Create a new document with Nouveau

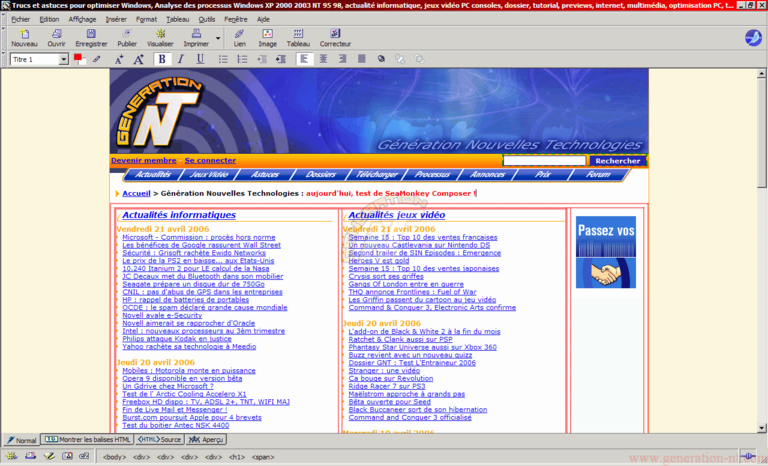click(x=24, y=38)
